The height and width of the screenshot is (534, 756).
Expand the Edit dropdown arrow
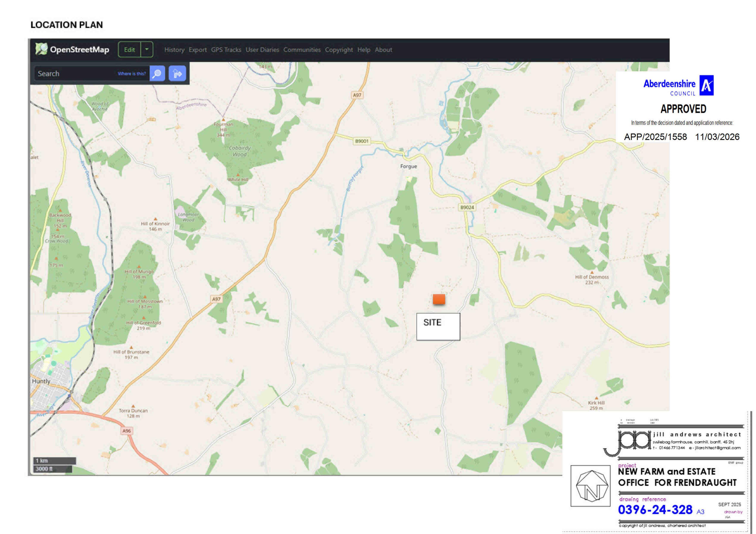(x=147, y=50)
